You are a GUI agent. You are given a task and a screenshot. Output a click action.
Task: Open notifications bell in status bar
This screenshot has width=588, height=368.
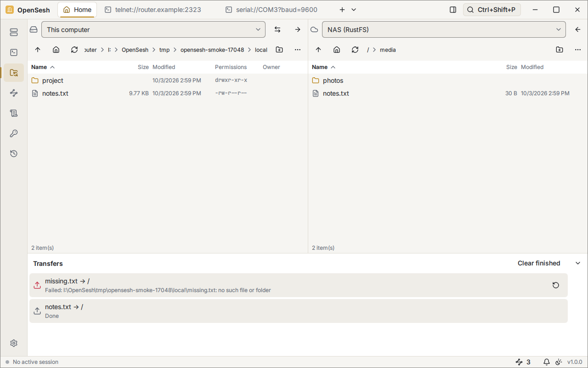547,362
